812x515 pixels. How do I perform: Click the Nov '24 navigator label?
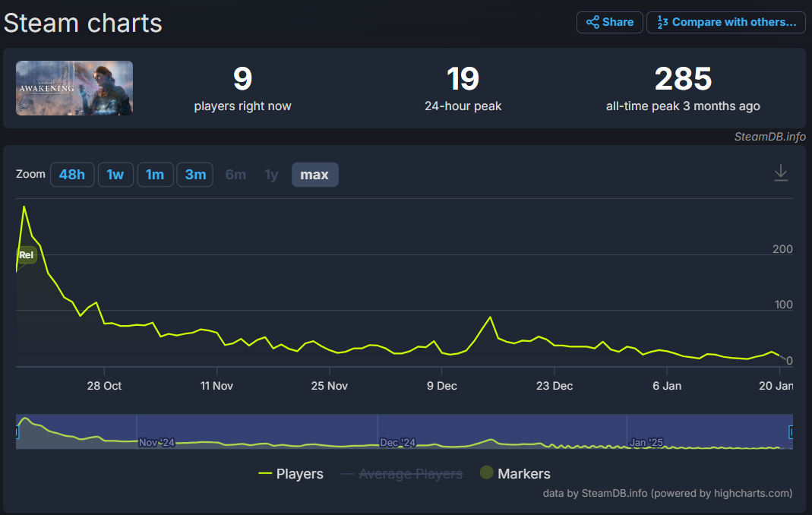156,443
